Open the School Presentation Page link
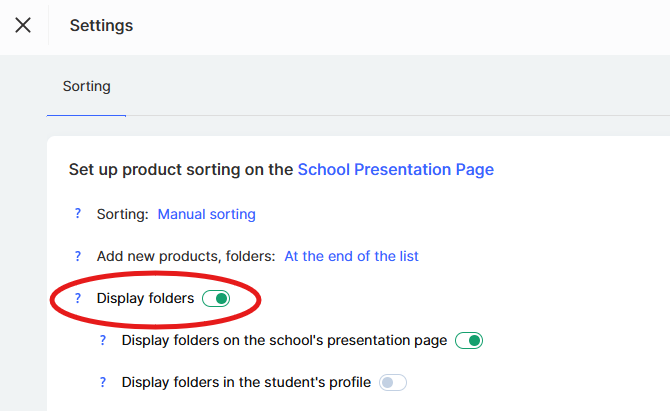Screen dimensions: 670x411 tap(395, 169)
